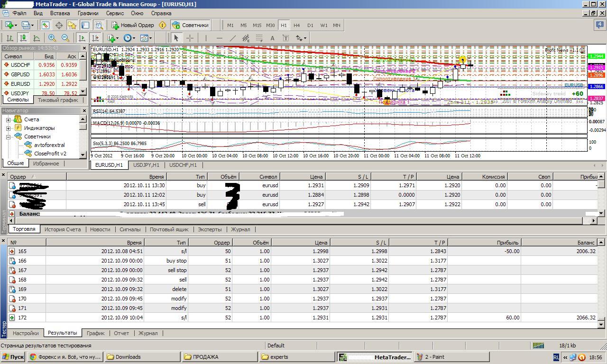Viewport: 607px width, 364px height.
Task: Zoom out on the chart
Action: click(x=65, y=38)
